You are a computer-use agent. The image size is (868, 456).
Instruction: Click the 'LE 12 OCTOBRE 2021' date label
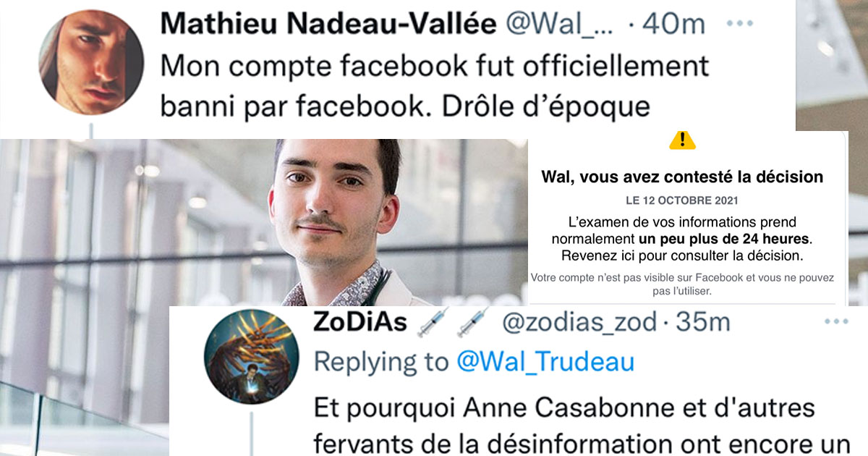(x=682, y=198)
